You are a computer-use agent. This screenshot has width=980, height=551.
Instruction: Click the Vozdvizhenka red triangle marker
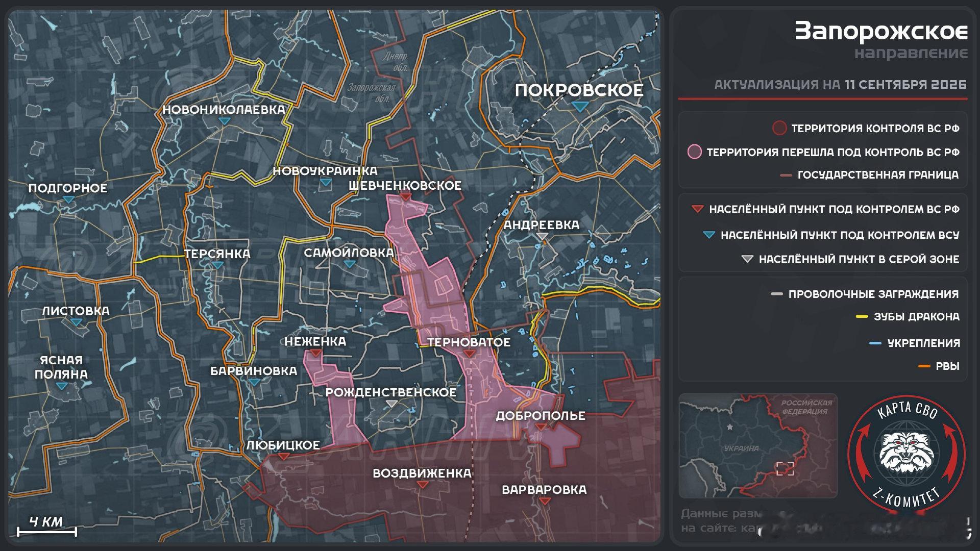tap(422, 485)
